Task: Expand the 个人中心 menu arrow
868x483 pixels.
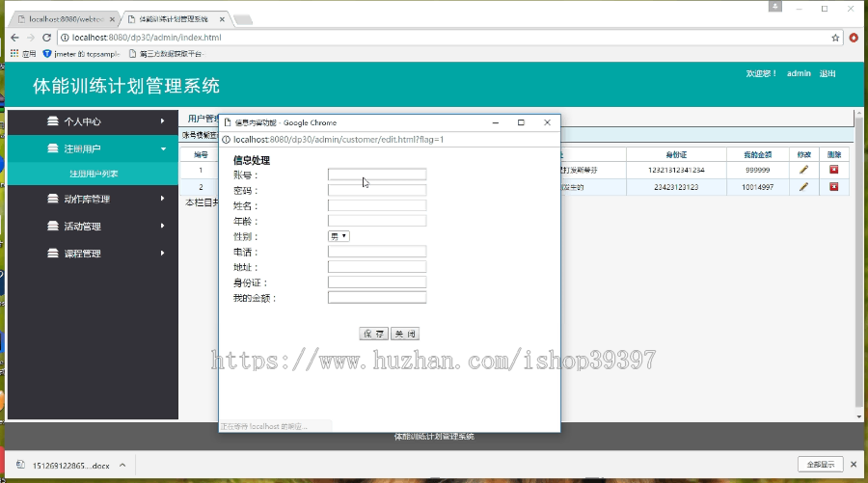Action: pyautogui.click(x=162, y=121)
